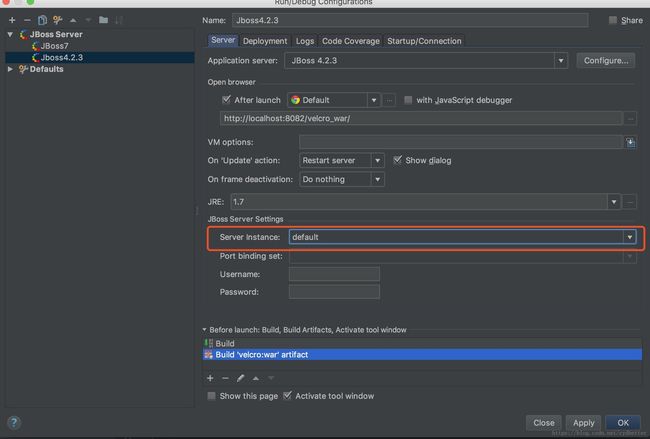
Task: Open Server instance dropdown
Action: tap(629, 237)
